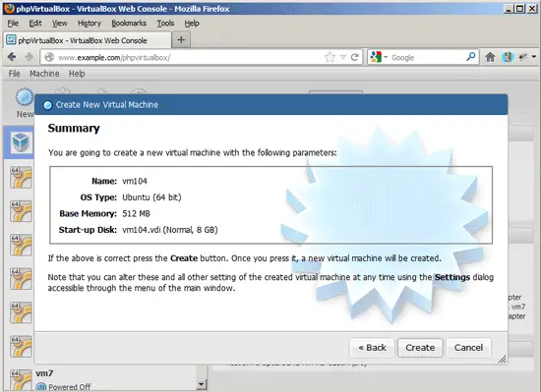The image size is (541, 392).
Task: Click the New virtual machine toolbar icon
Action: 25,97
